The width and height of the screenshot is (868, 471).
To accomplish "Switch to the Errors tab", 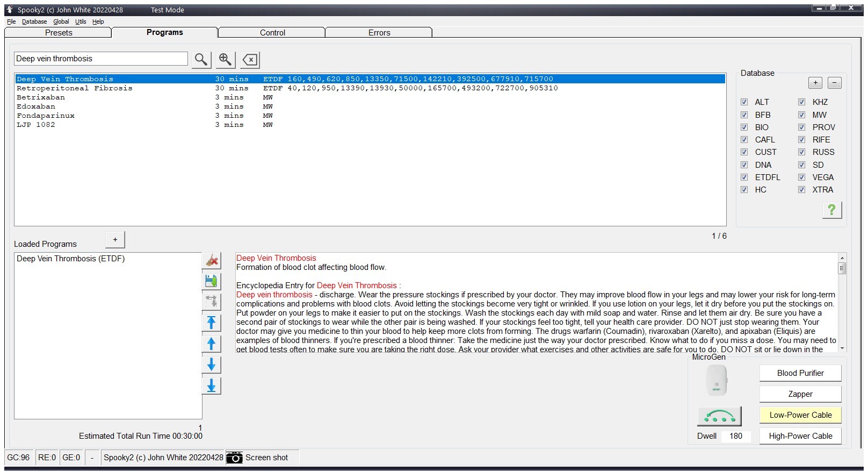I will tap(379, 33).
